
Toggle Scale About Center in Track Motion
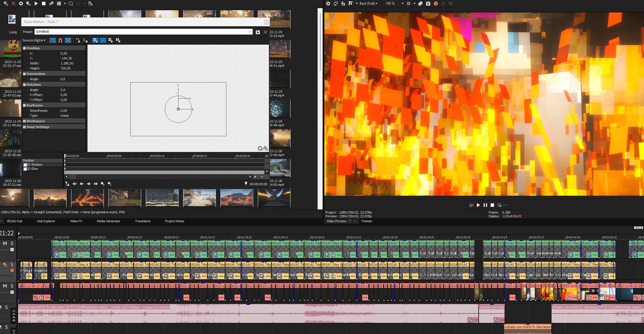pos(103,40)
